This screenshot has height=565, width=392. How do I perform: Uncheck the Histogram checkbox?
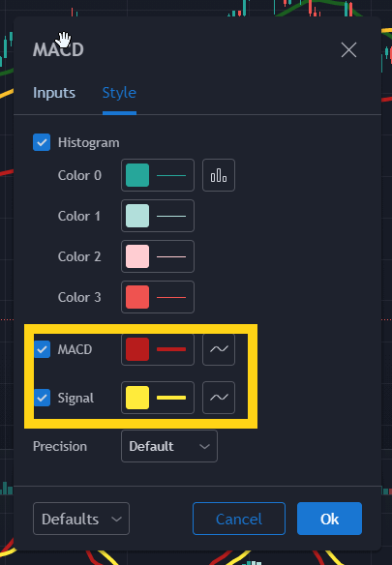coord(42,142)
